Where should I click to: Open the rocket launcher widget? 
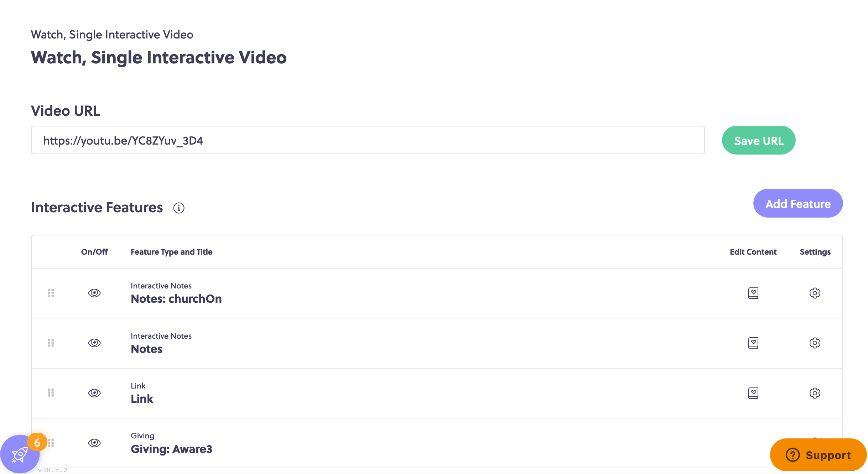20,454
